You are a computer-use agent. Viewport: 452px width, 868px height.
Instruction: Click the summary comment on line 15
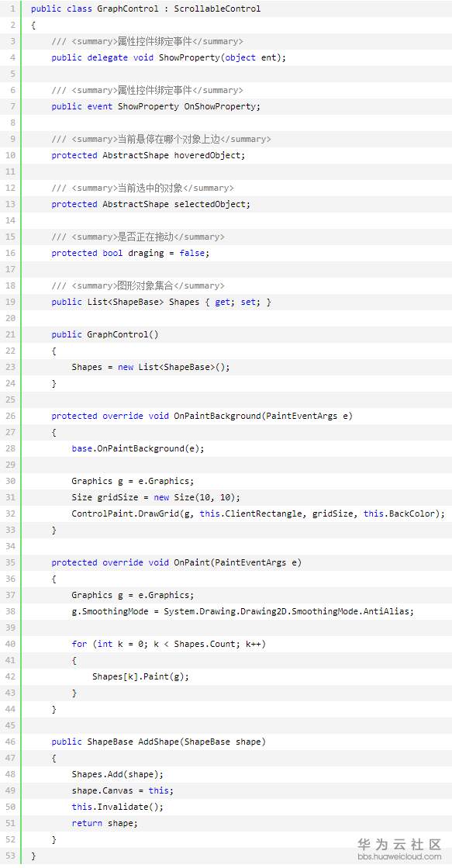138,237
